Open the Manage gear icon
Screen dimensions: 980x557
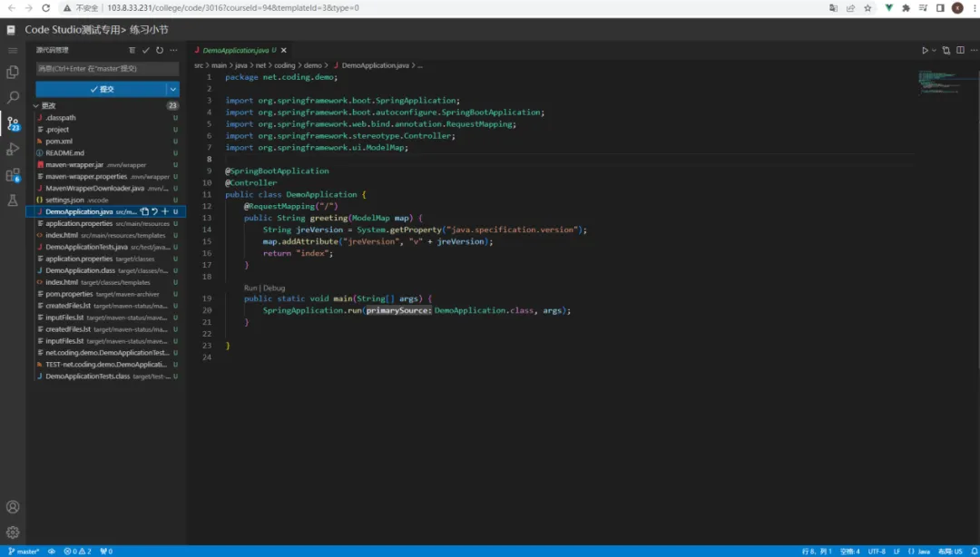[13, 533]
